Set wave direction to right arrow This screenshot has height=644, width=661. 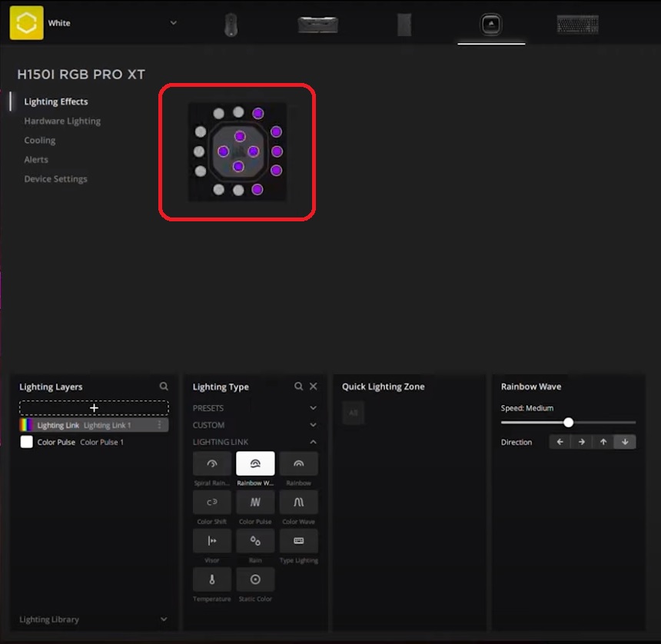coord(582,442)
